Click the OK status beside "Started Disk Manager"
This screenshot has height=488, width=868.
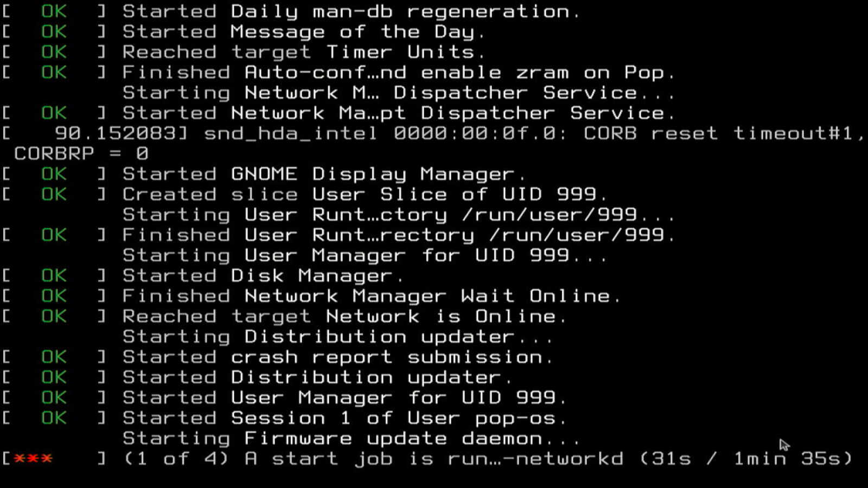click(54, 275)
